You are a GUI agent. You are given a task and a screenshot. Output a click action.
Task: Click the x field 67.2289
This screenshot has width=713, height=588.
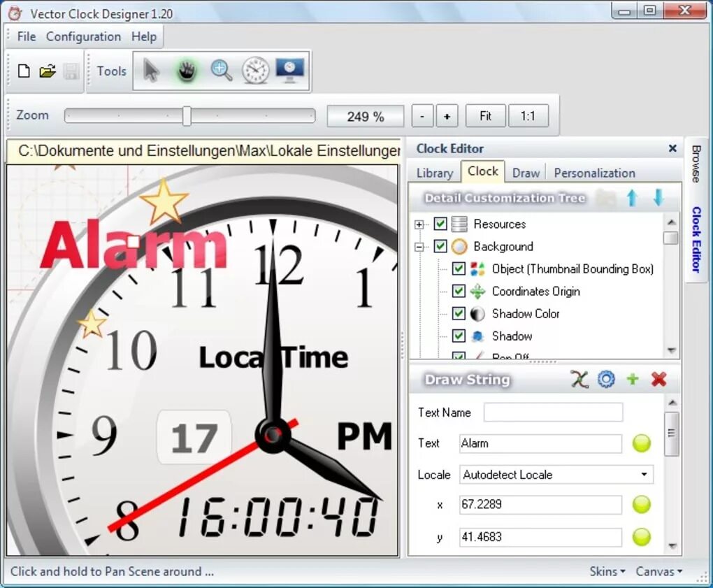point(540,504)
